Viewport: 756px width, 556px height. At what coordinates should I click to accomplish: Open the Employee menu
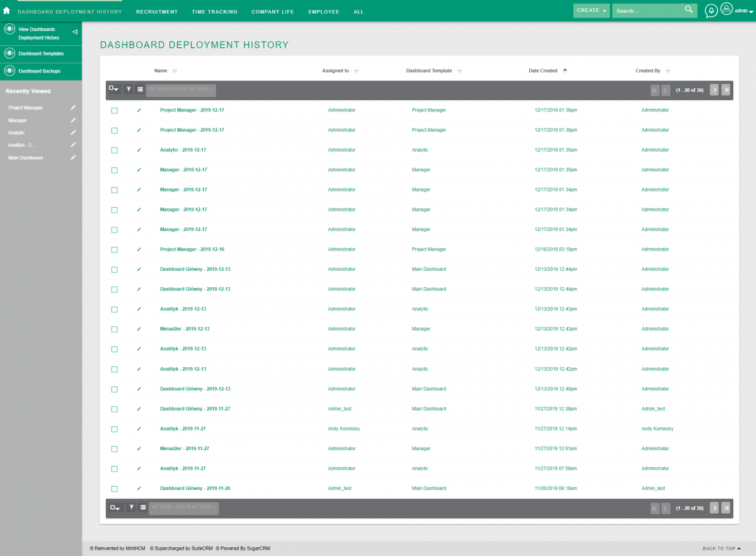tap(324, 11)
